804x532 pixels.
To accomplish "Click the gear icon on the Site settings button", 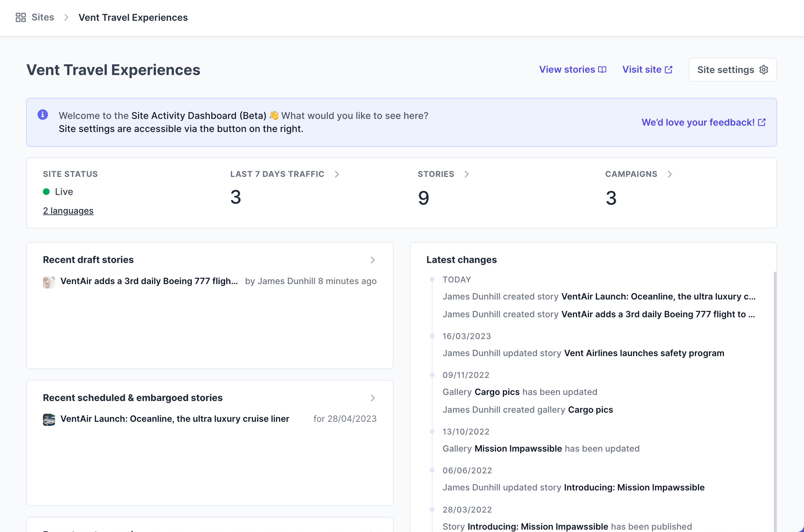I will point(763,70).
